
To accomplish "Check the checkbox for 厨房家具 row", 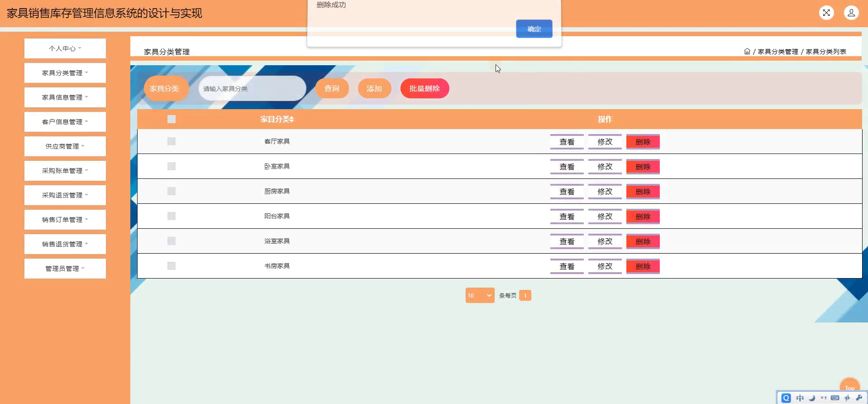I will click(172, 191).
